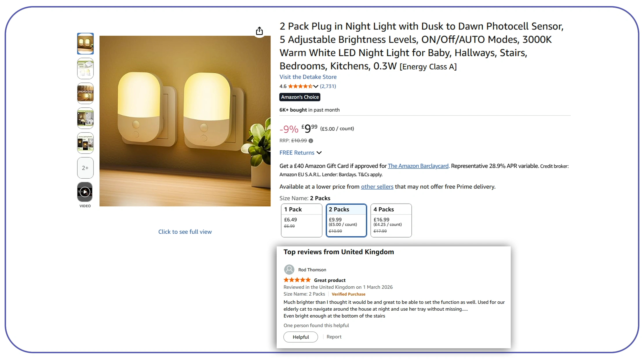The height and width of the screenshot is (359, 644).
Task: Click the Amazon Barclaycard link
Action: (418, 166)
